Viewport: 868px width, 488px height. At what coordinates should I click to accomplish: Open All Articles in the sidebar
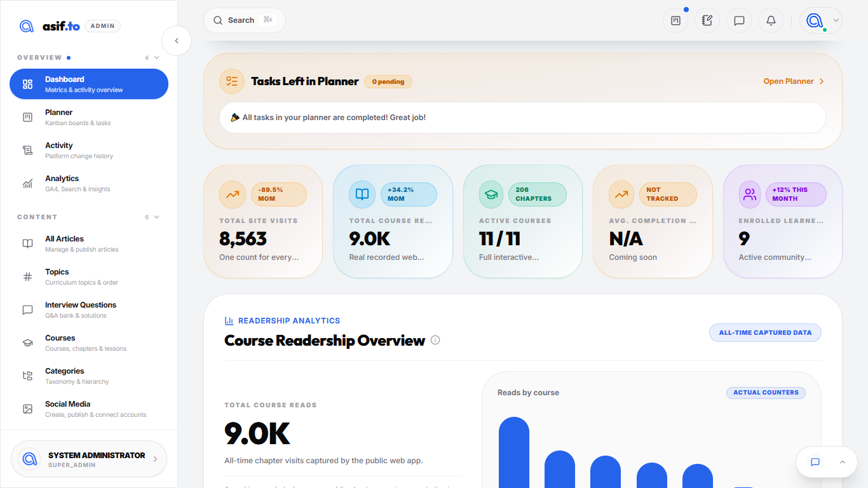click(89, 243)
